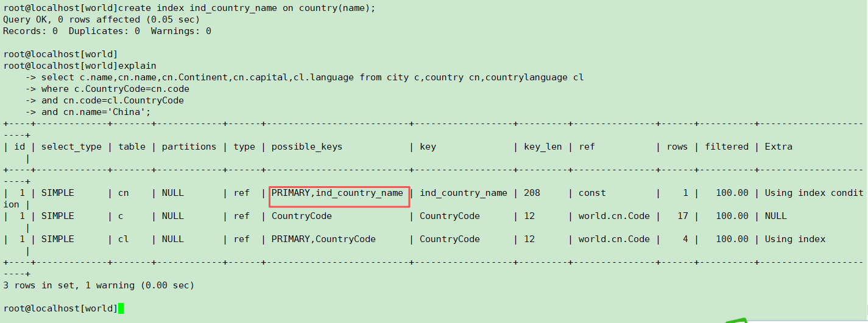Click the 'Extra' column header

[778, 147]
